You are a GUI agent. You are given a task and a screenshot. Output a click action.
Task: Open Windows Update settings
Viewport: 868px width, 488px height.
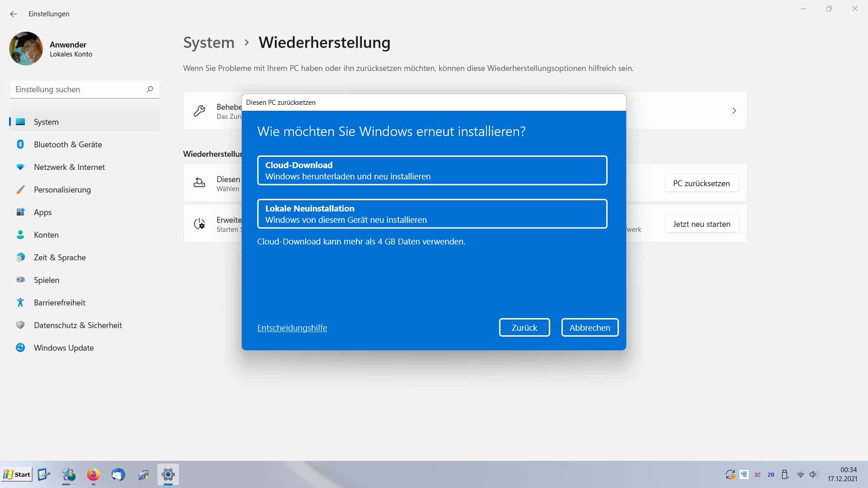[85, 347]
